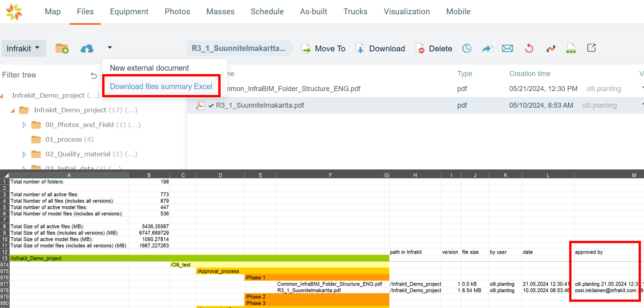Select spreadsheet column L header
Viewport: 644px width, 308px height.
(x=548, y=175)
